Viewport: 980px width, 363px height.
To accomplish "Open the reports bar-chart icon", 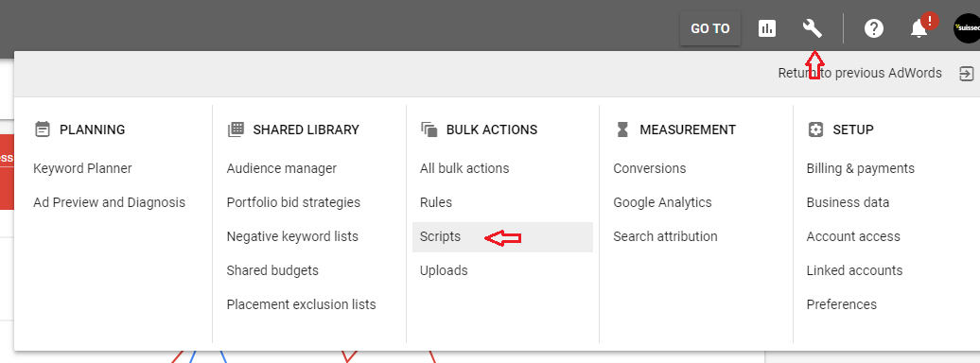I will [x=767, y=28].
